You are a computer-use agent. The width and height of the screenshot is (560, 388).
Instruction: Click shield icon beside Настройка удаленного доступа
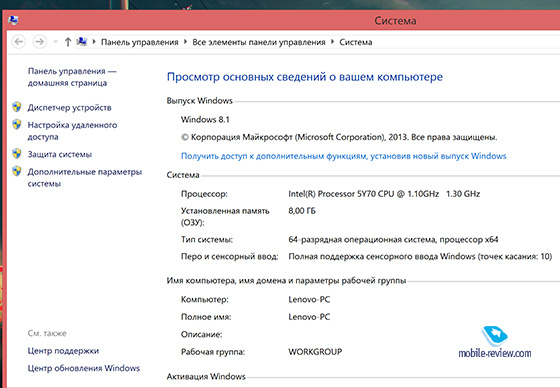click(x=16, y=124)
